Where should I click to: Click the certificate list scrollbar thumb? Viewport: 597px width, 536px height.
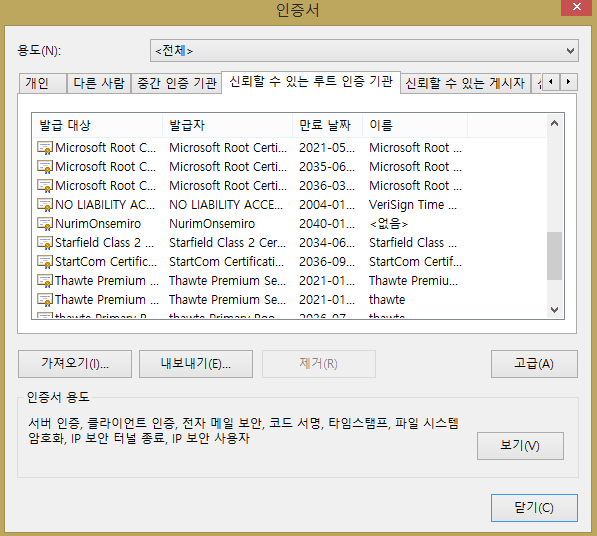click(554, 256)
